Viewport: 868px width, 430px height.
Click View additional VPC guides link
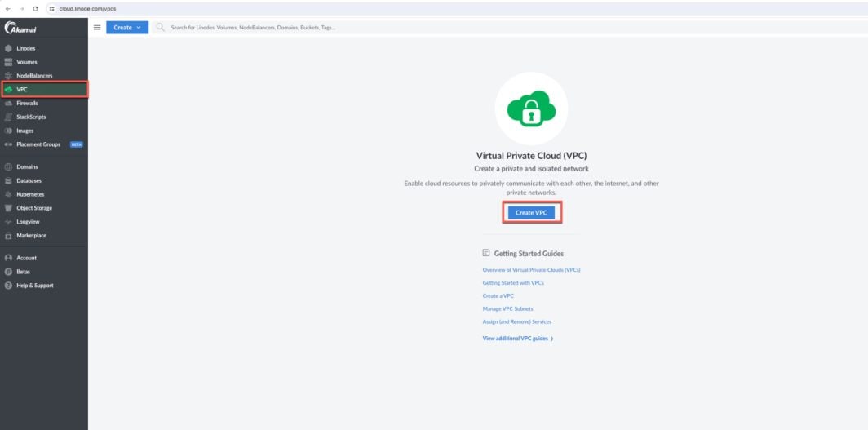(x=518, y=339)
